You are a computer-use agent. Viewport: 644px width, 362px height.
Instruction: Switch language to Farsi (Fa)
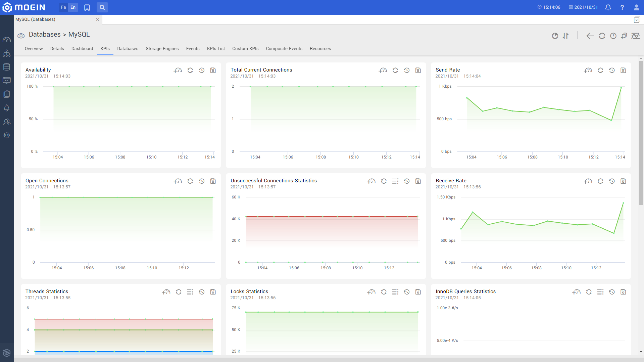[63, 7]
